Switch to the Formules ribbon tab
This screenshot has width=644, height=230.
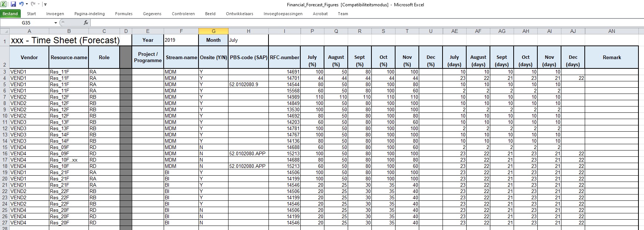[124, 14]
